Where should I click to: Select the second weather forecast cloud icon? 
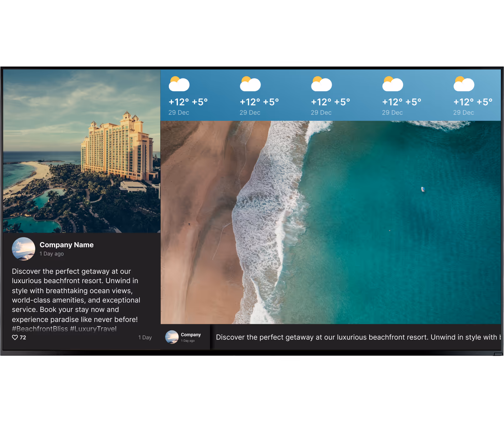click(250, 84)
